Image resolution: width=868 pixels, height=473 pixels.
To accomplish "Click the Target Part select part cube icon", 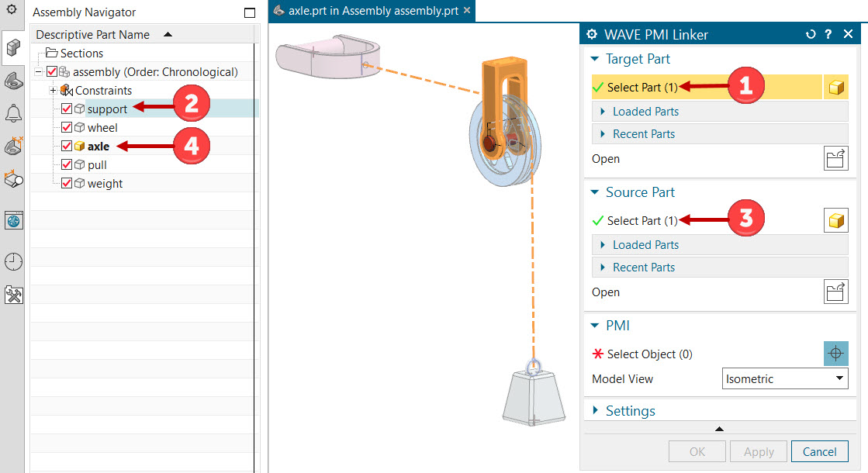I will (835, 88).
